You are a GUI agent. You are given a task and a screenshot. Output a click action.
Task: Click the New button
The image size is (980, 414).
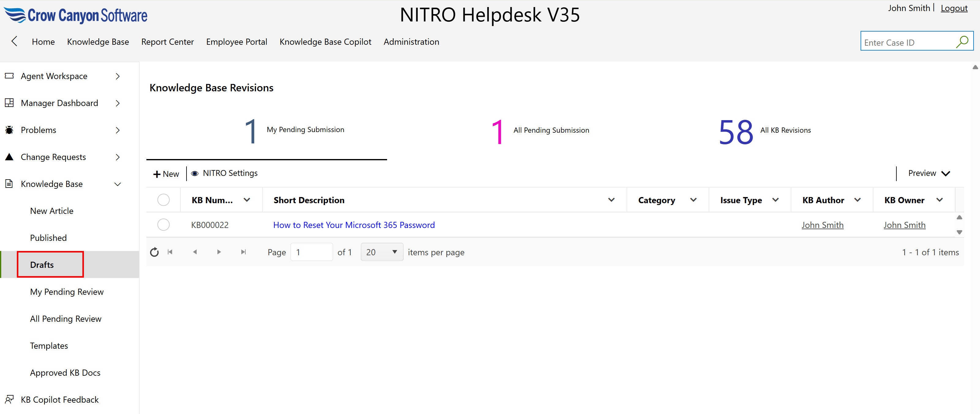(x=166, y=174)
